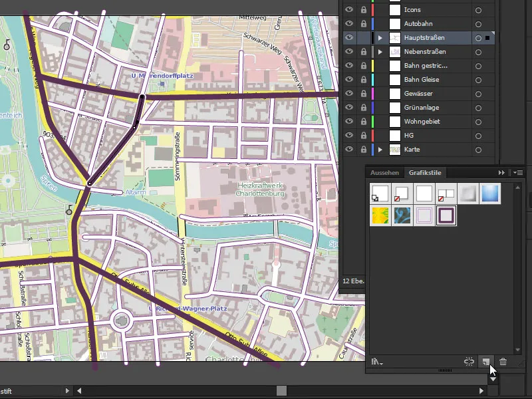Image resolution: width=532 pixels, height=399 pixels.
Task: Hide the Icons layer with its eye
Action: click(348, 9)
